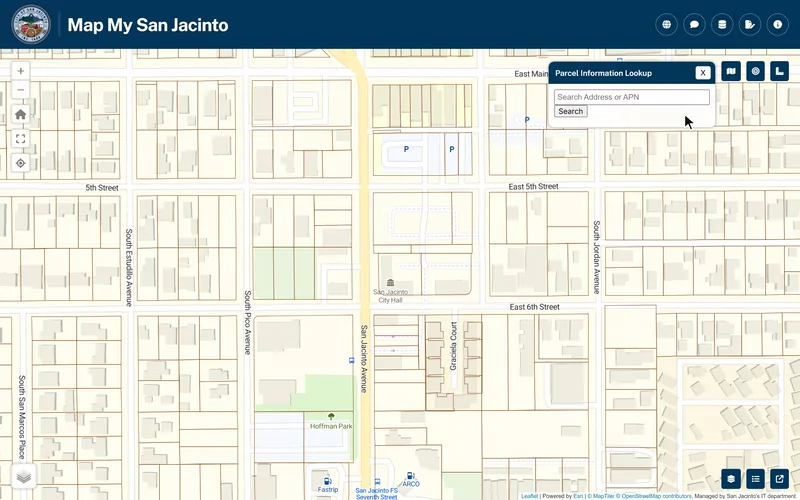This screenshot has width=800, height=500.
Task: Open the MapTiler attribution link
Action: tap(600, 496)
